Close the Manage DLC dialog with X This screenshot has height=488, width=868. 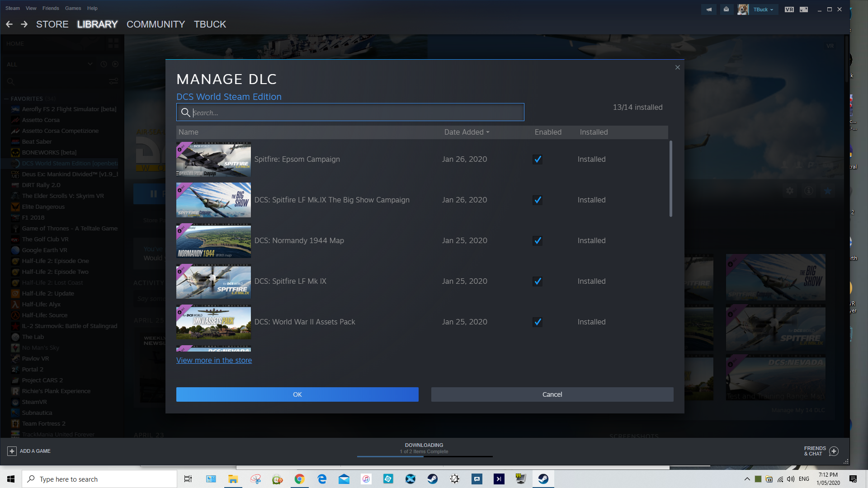tap(677, 67)
